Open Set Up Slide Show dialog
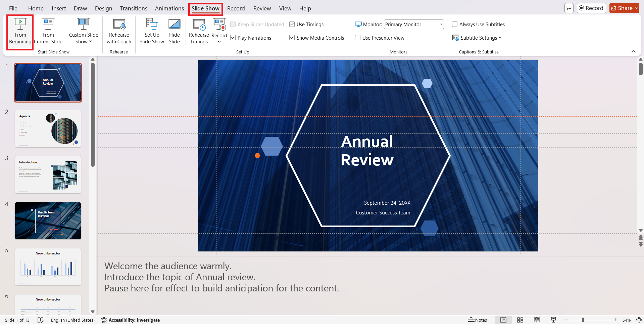The image size is (644, 324). [x=152, y=32]
